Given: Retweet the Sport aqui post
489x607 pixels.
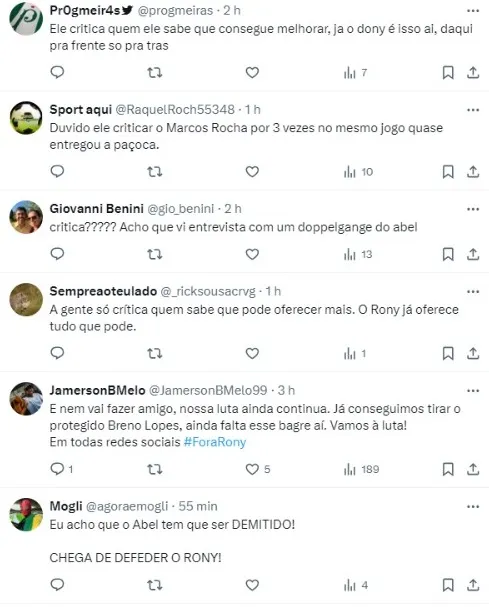Looking at the screenshot, I should (154, 171).
